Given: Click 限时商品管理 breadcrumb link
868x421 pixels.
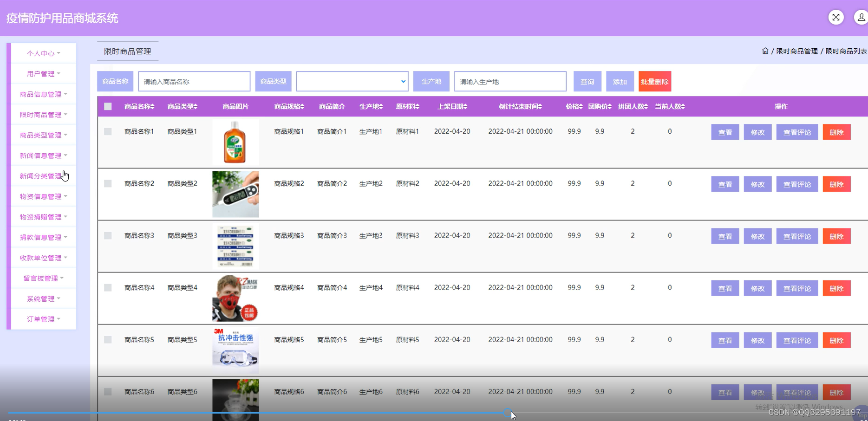Looking at the screenshot, I should pyautogui.click(x=797, y=51).
